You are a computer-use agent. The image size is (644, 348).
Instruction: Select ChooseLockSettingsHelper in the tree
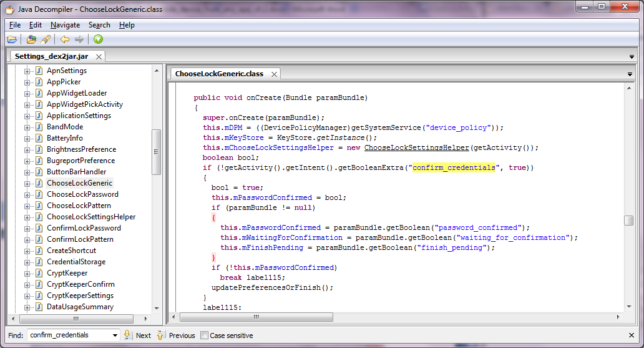pyautogui.click(x=90, y=217)
